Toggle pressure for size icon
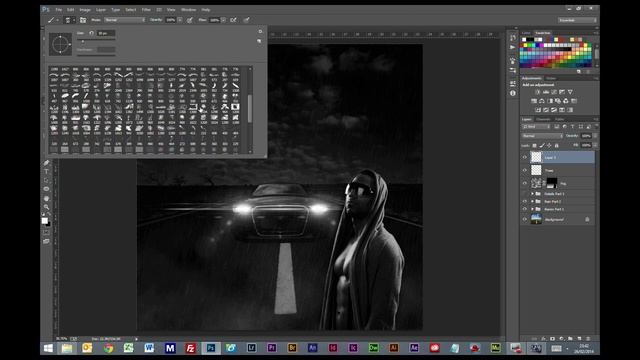 coord(247,20)
